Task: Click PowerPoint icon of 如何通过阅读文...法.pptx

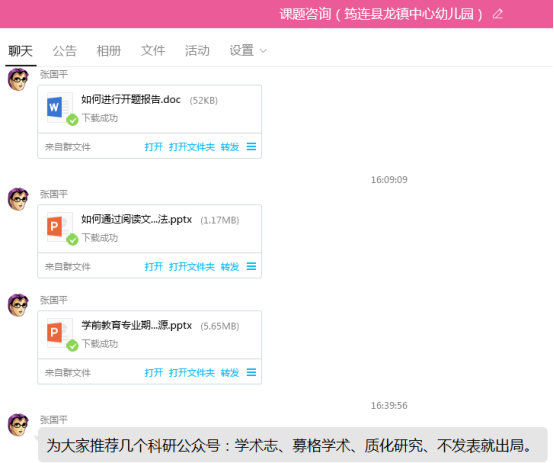Action: pos(60,227)
